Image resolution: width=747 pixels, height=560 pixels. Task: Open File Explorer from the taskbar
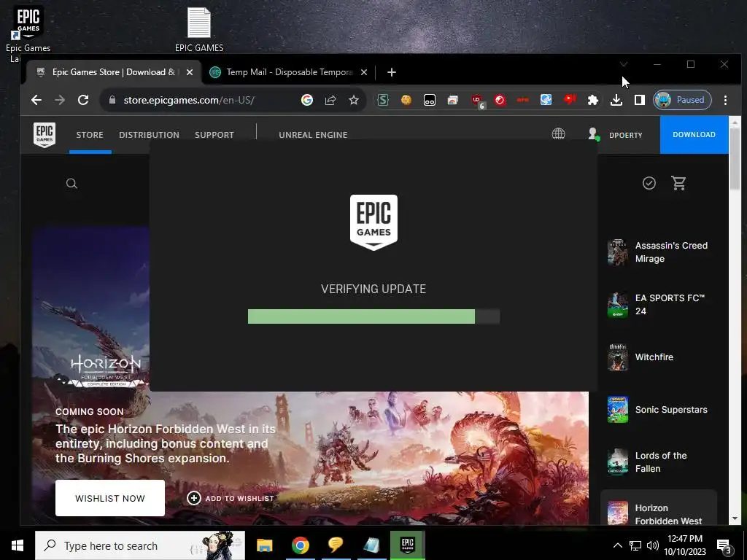[264, 545]
